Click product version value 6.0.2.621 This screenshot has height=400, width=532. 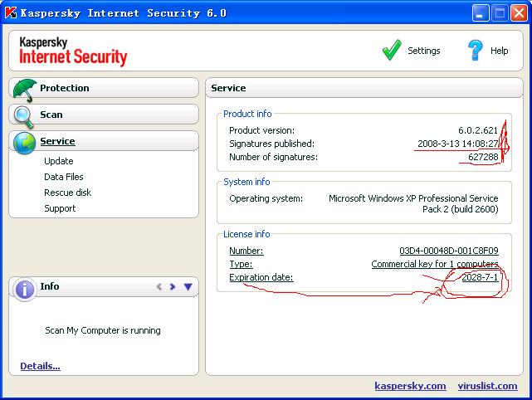pyautogui.click(x=478, y=130)
